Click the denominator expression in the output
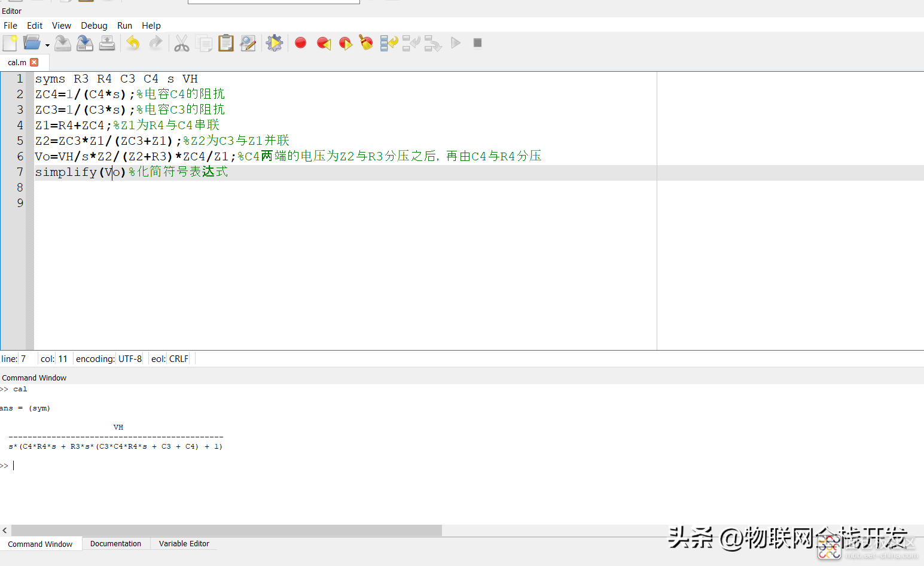This screenshot has width=924, height=566. click(x=115, y=446)
